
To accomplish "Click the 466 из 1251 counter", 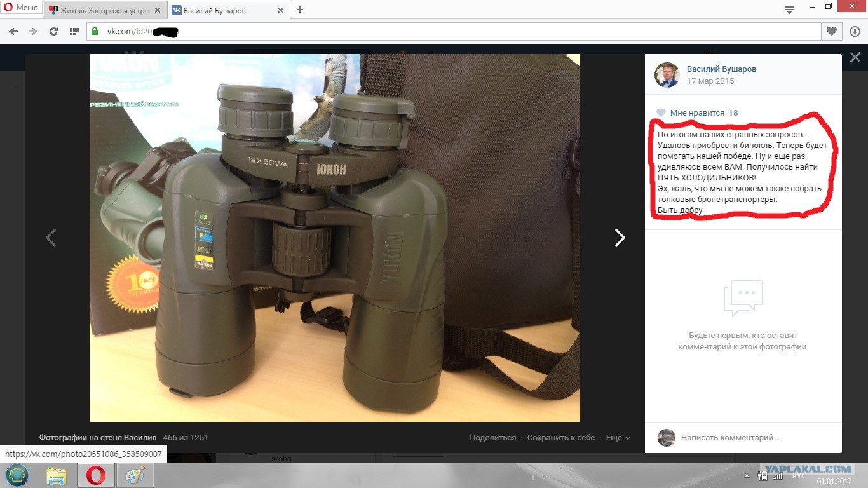I will 186,438.
